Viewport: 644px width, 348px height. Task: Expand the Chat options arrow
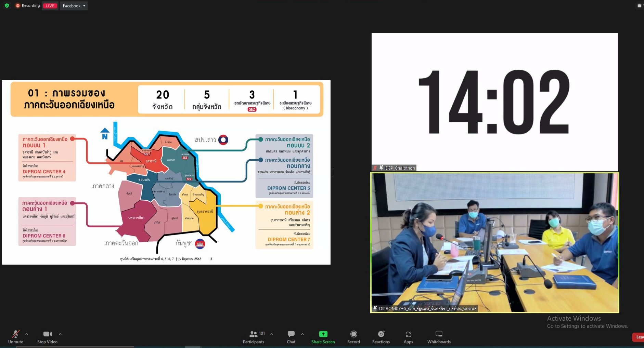pyautogui.click(x=302, y=334)
